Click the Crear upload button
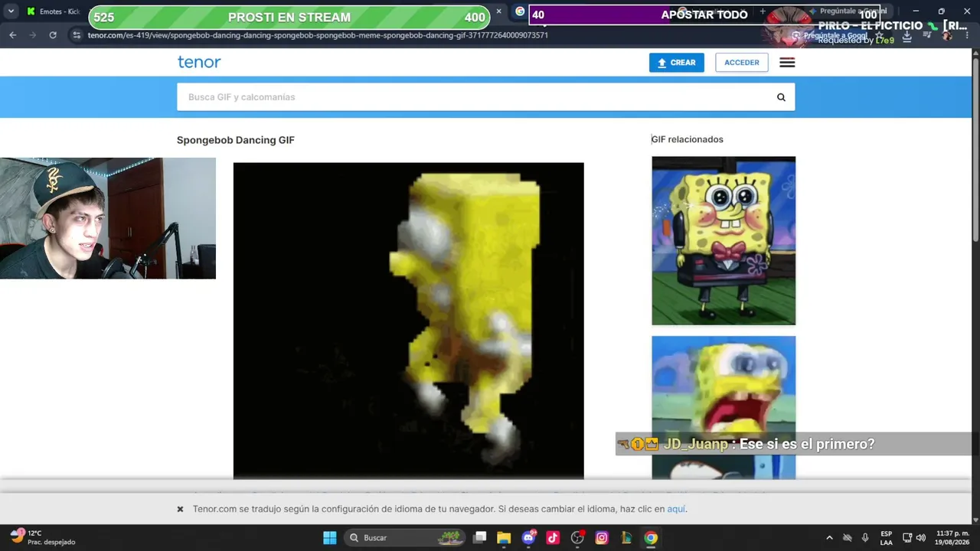 click(x=677, y=63)
